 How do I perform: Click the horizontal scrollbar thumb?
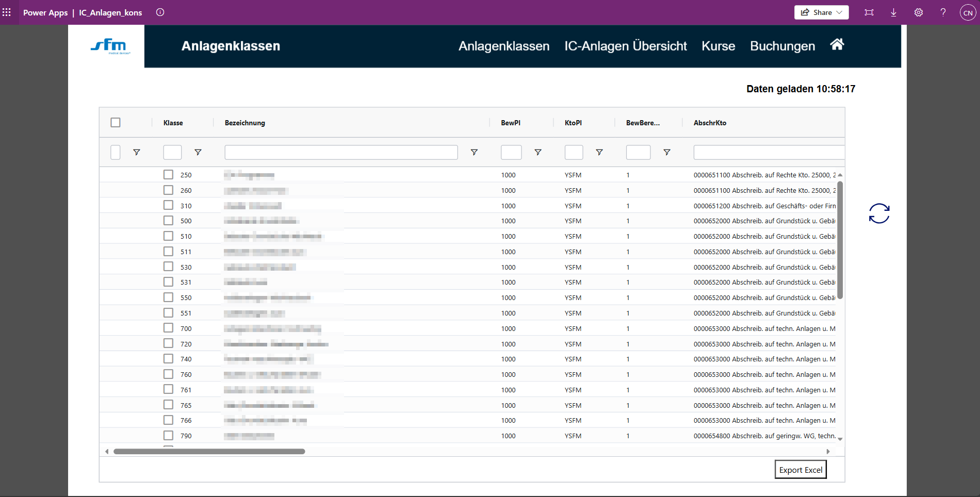209,452
